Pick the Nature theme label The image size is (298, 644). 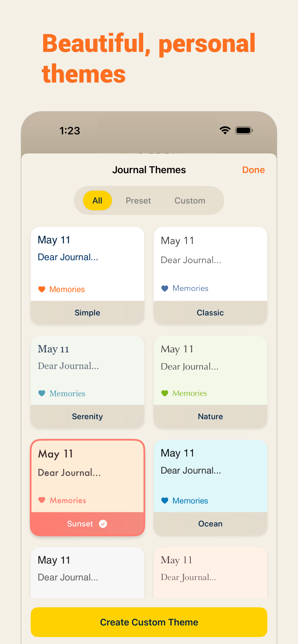point(211,417)
